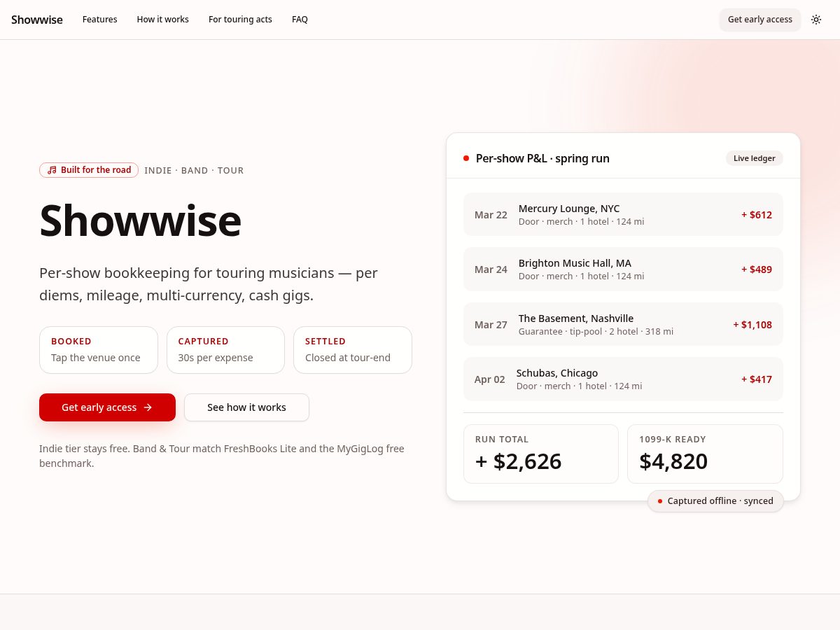The width and height of the screenshot is (840, 630).
Task: Select the SETTLED step card
Action: click(353, 350)
